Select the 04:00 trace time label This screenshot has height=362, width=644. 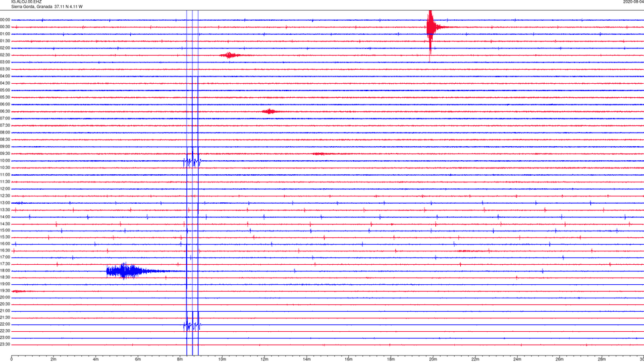click(5, 76)
